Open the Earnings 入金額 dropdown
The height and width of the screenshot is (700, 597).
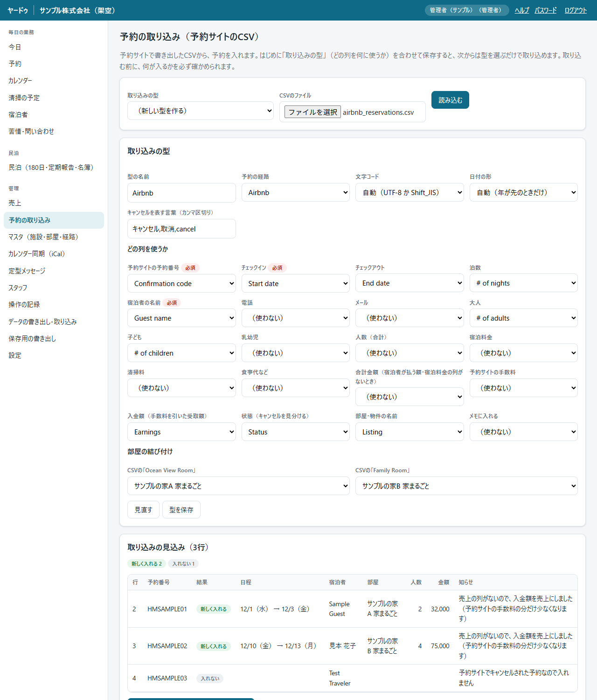point(181,432)
